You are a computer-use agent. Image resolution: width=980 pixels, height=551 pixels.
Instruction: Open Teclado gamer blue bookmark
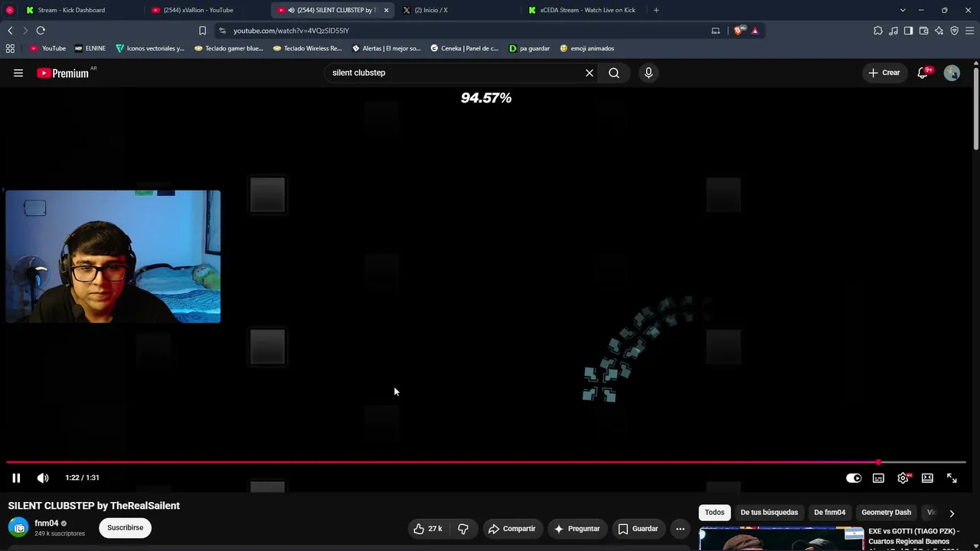coord(228,48)
